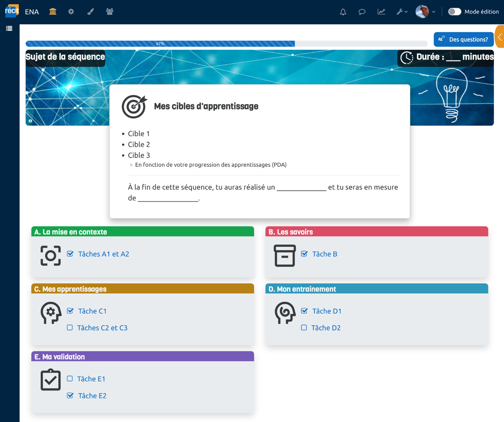Viewport: 504px width, 422px height.
Task: Open the side drawer list icon
Action: (x=9, y=29)
